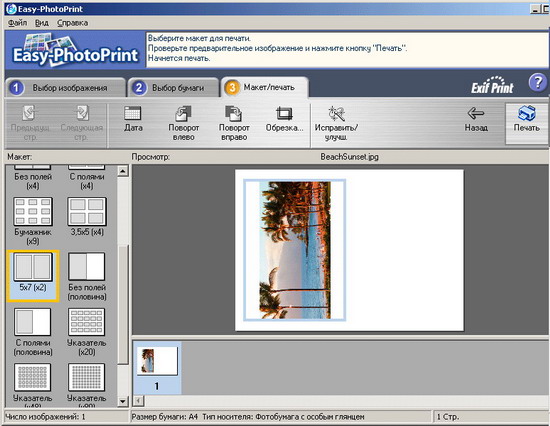The image size is (550, 426).
Task: Click the Easy-PhotoPrint title bar icon
Action: [x=11, y=9]
